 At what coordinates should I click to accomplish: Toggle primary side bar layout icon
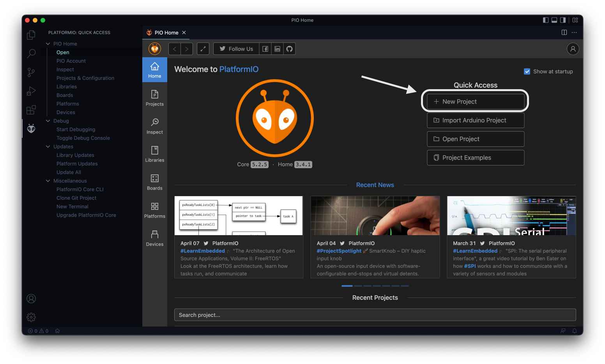tap(546, 20)
